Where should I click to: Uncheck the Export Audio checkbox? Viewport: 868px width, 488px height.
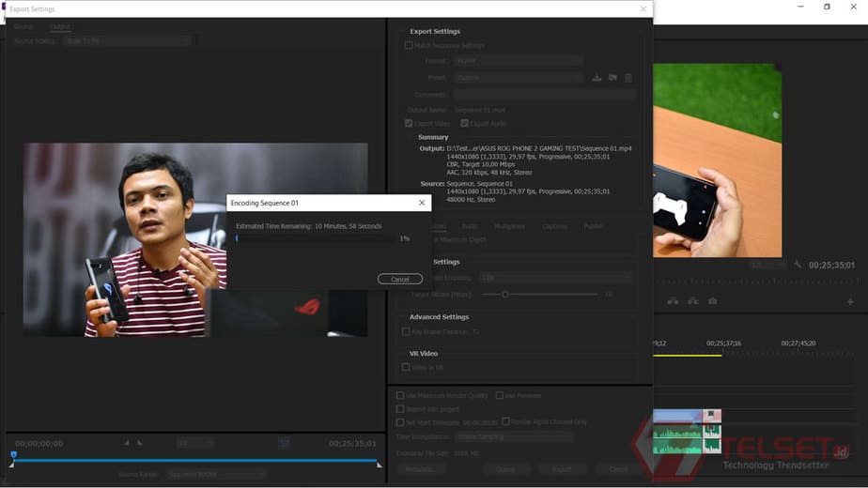(x=464, y=123)
